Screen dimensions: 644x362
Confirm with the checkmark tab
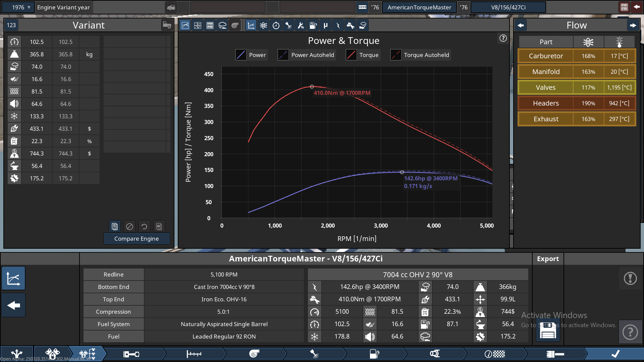[615, 354]
